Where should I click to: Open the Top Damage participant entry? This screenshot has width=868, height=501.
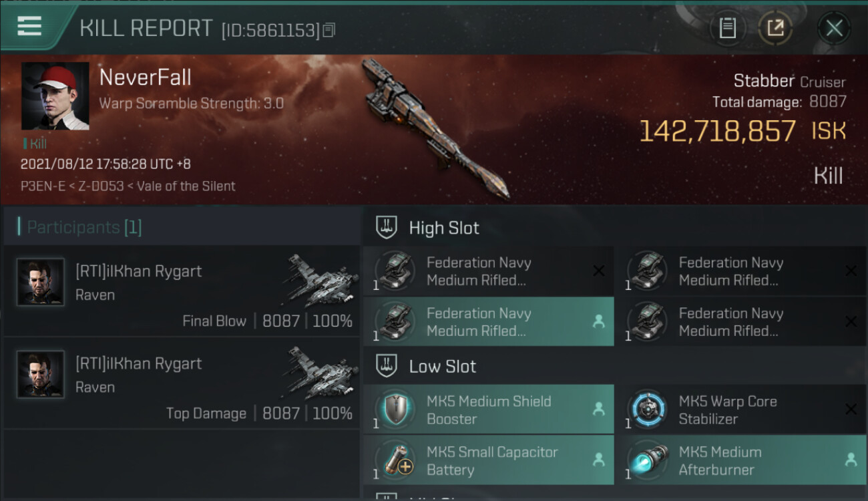(x=182, y=383)
